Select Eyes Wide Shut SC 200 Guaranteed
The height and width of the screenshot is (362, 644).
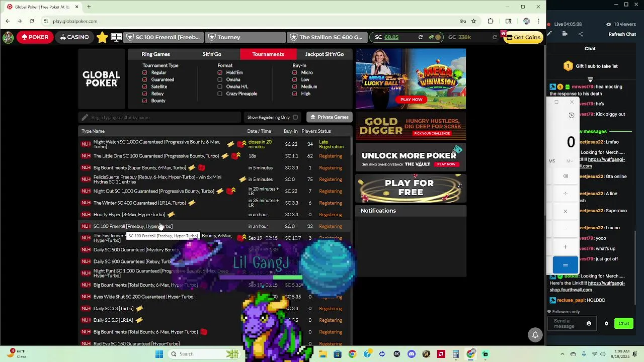tap(215, 297)
